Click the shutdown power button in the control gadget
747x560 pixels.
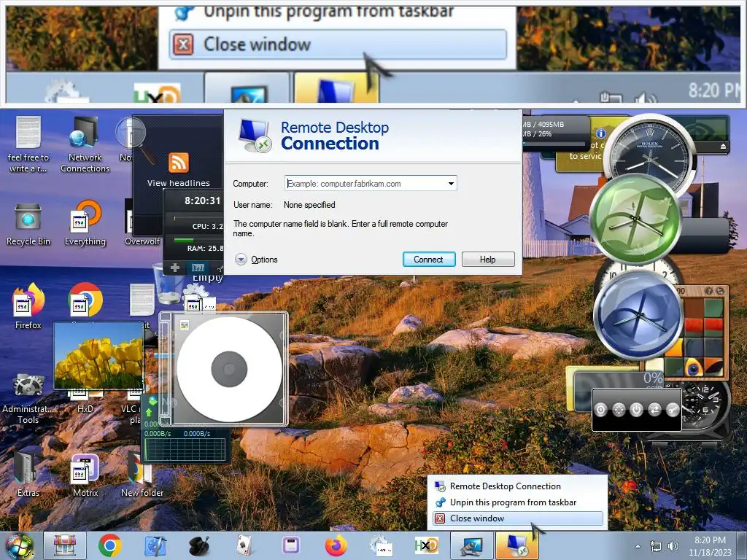pos(636,410)
